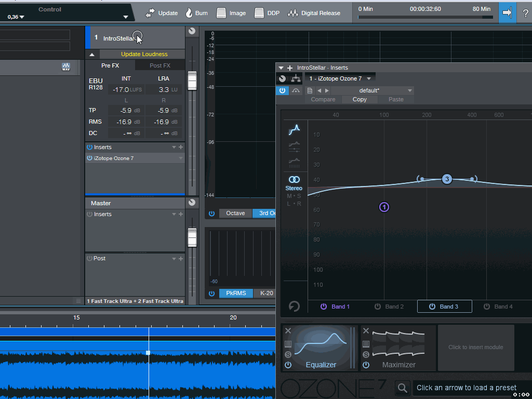Expand the '1 - iZotope Ozone 7' plugin selector

369,78
